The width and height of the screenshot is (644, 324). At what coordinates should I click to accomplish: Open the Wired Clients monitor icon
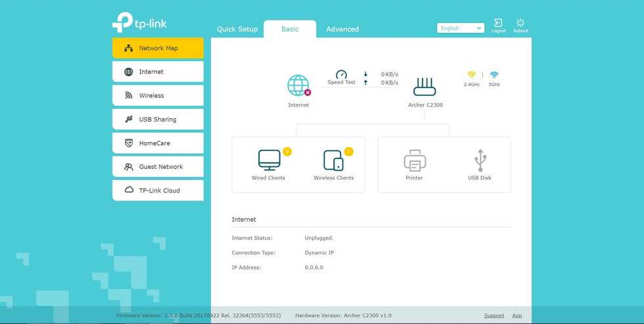coord(269,160)
